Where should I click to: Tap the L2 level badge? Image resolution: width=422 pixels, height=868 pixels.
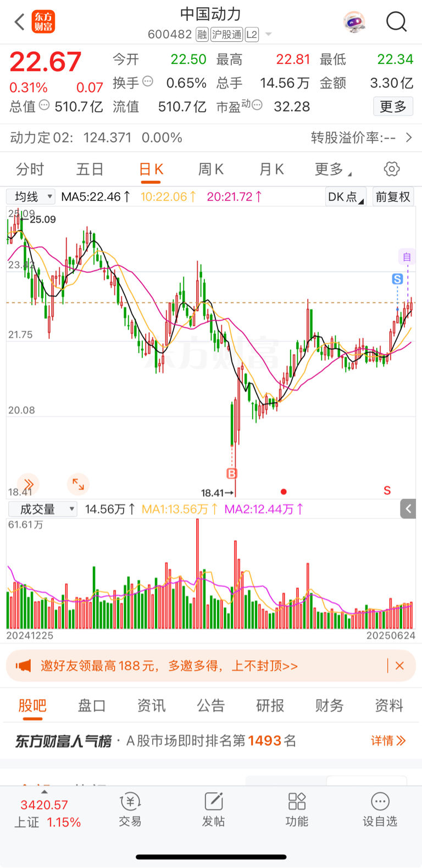pyautogui.click(x=252, y=35)
